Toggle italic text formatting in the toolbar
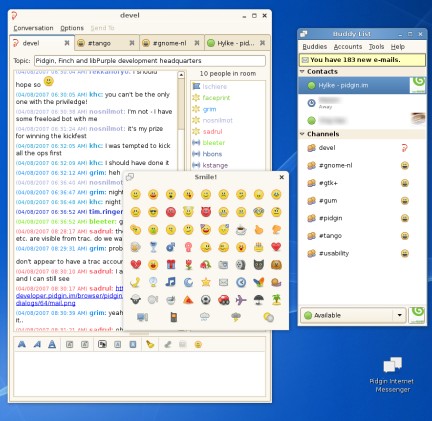The width and height of the screenshot is (432, 421). [37, 344]
